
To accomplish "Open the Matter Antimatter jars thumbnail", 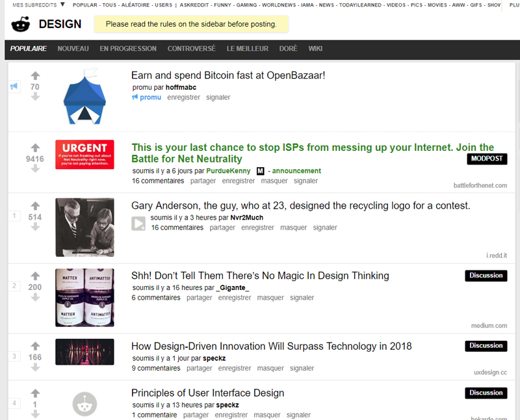I will click(x=84, y=298).
